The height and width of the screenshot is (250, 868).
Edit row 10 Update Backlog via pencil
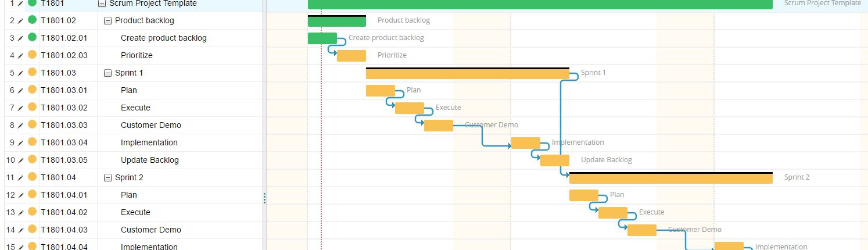[x=21, y=160]
